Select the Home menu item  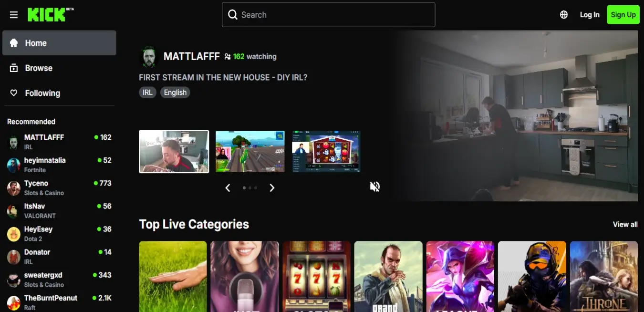[x=59, y=43]
